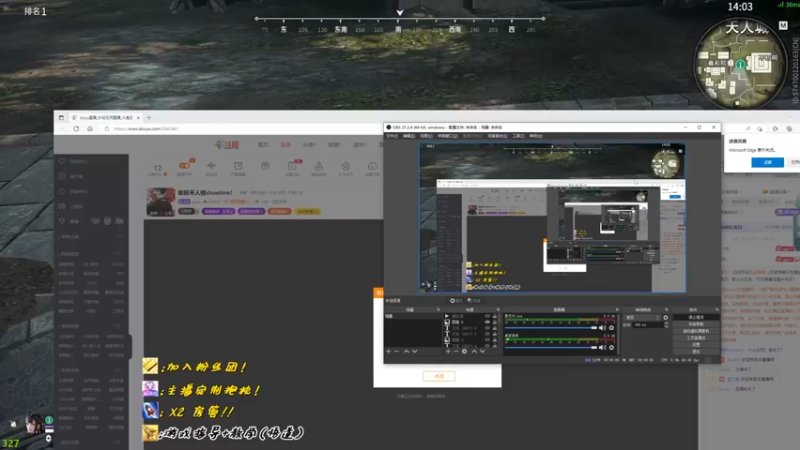The height and width of the screenshot is (450, 800).
Task: Expand the 分类 dropdown in Douyu navigation
Action: [x=309, y=145]
